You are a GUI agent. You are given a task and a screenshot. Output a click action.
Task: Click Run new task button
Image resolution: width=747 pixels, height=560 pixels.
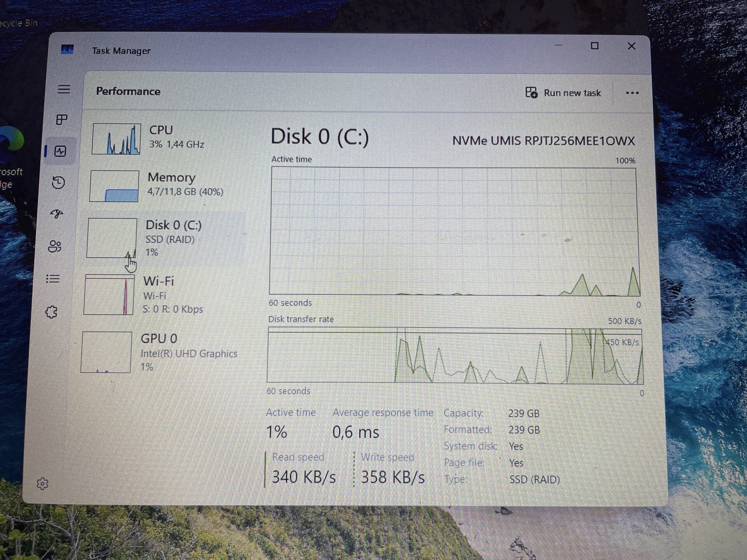pos(563,93)
